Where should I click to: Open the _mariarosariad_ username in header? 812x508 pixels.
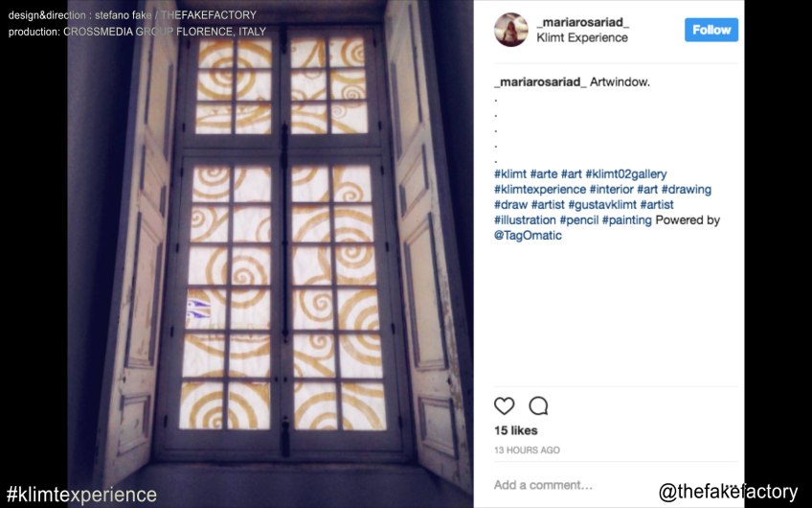tap(582, 22)
